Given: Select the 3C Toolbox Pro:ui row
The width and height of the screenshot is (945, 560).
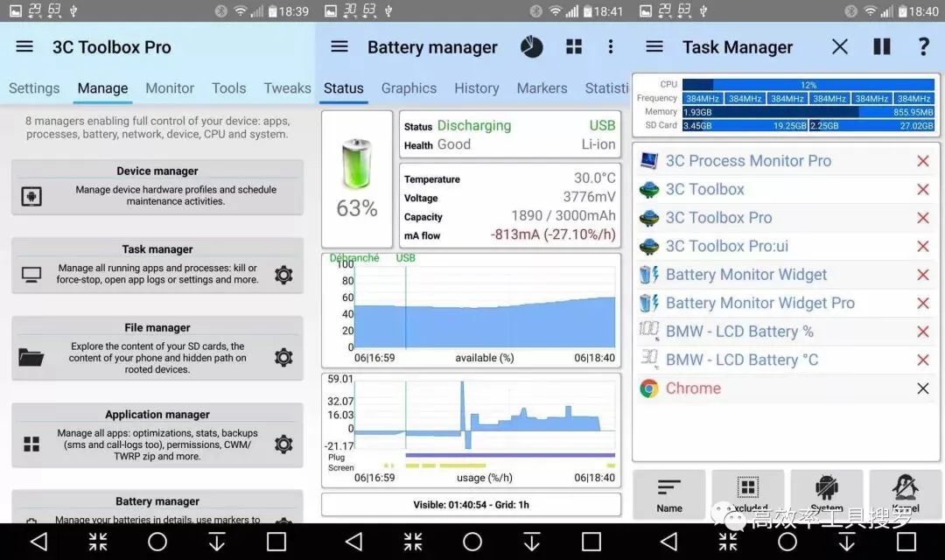Looking at the screenshot, I should click(786, 246).
